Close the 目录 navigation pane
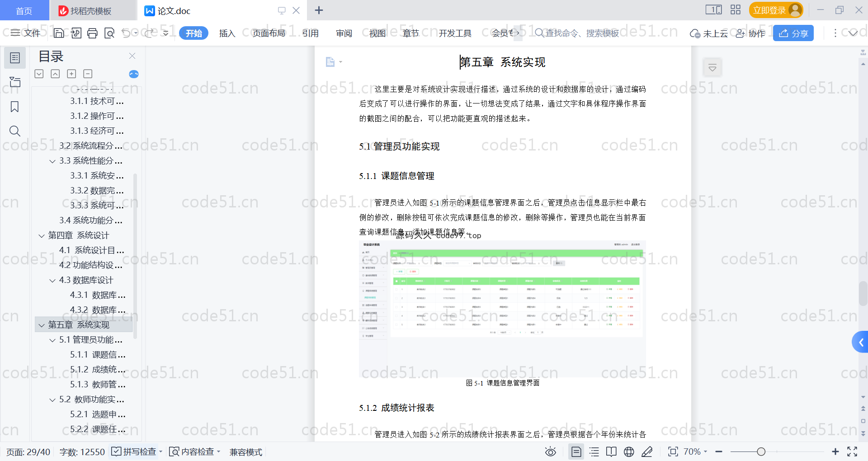This screenshot has height=461, width=868. point(132,56)
